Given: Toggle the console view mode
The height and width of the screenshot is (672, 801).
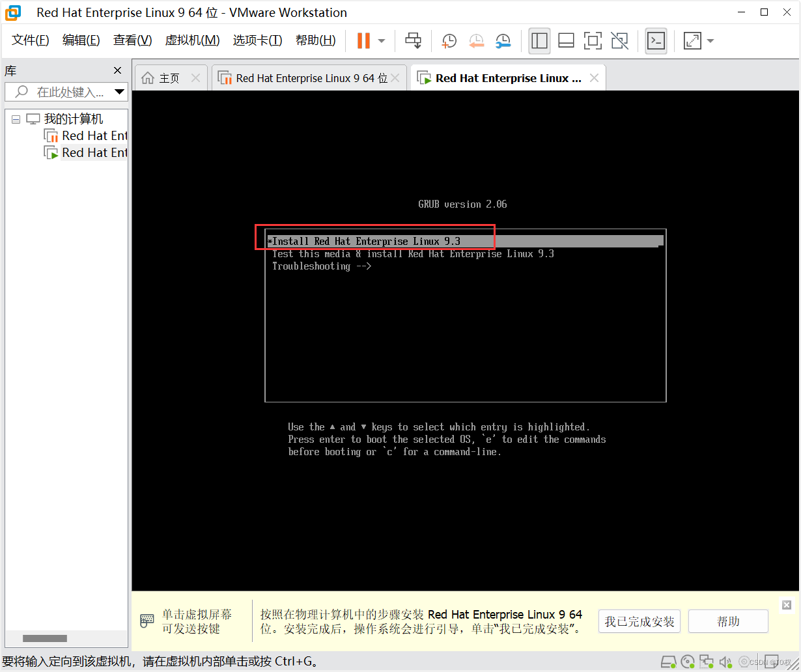Looking at the screenshot, I should (656, 40).
